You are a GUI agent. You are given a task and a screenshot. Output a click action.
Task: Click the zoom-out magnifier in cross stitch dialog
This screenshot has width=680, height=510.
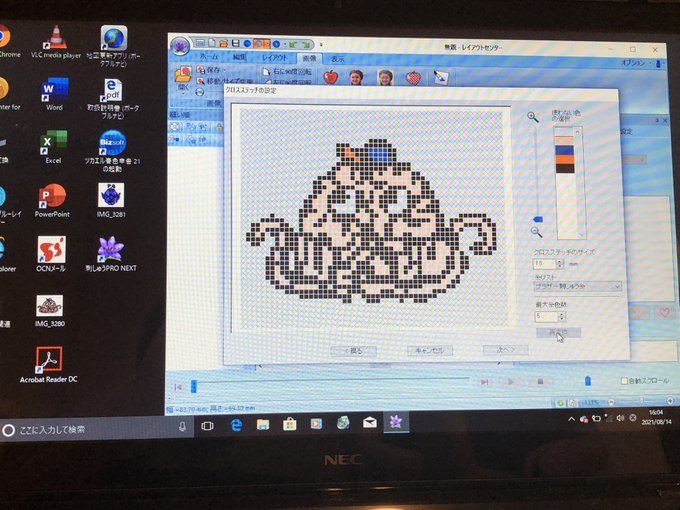pos(536,232)
